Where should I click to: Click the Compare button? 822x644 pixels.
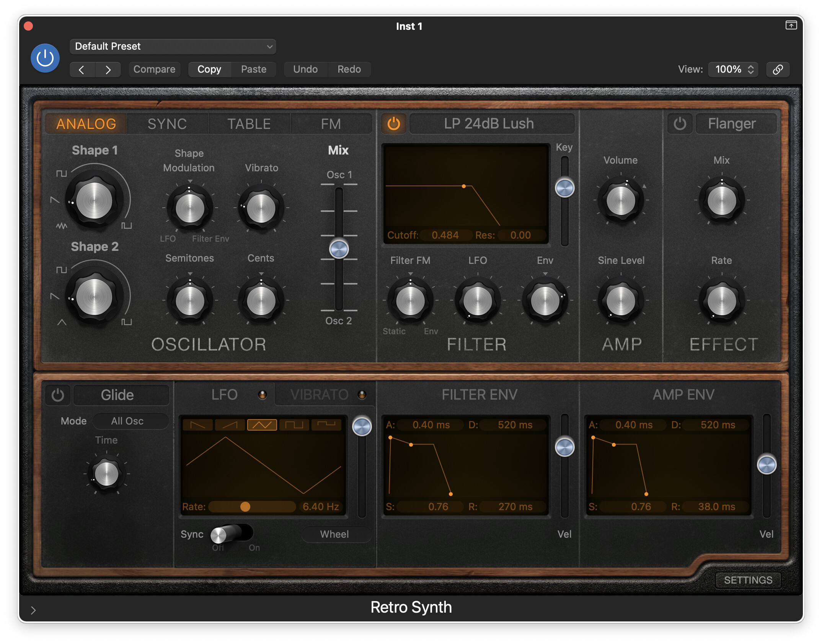154,69
